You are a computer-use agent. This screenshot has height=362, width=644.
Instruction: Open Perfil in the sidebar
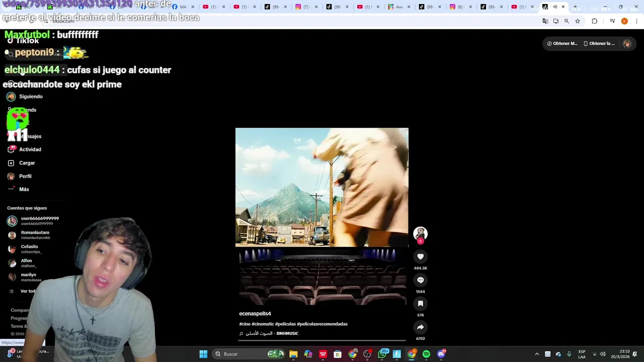pos(25,176)
